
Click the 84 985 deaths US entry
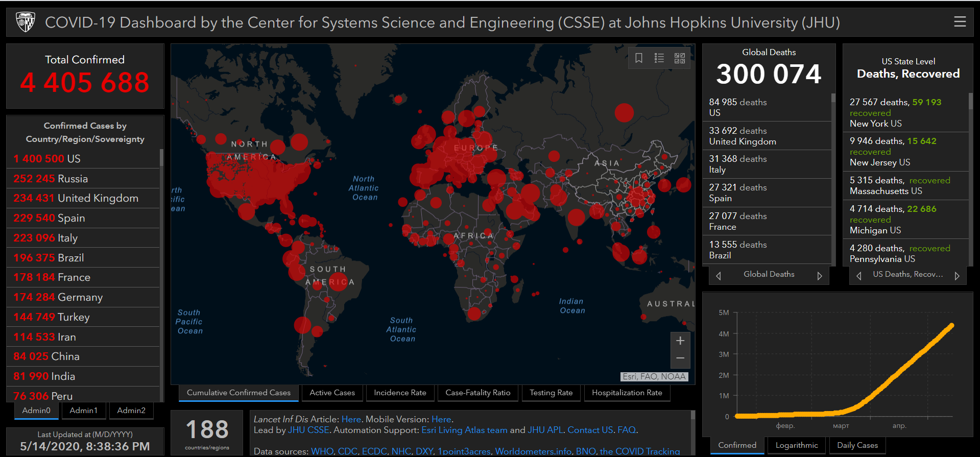pyautogui.click(x=767, y=107)
